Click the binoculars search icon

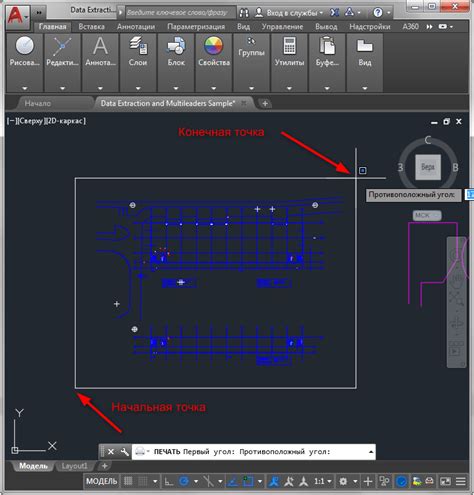pyautogui.click(x=244, y=13)
